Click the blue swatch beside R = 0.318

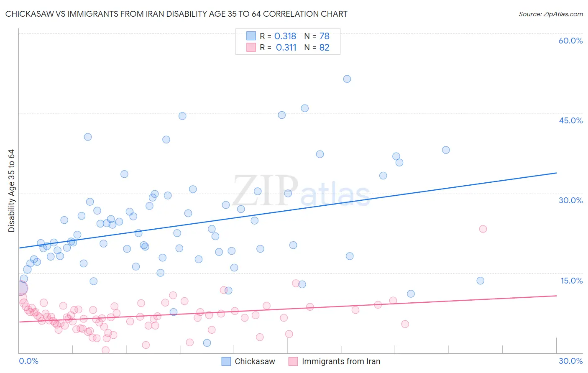click(x=251, y=36)
